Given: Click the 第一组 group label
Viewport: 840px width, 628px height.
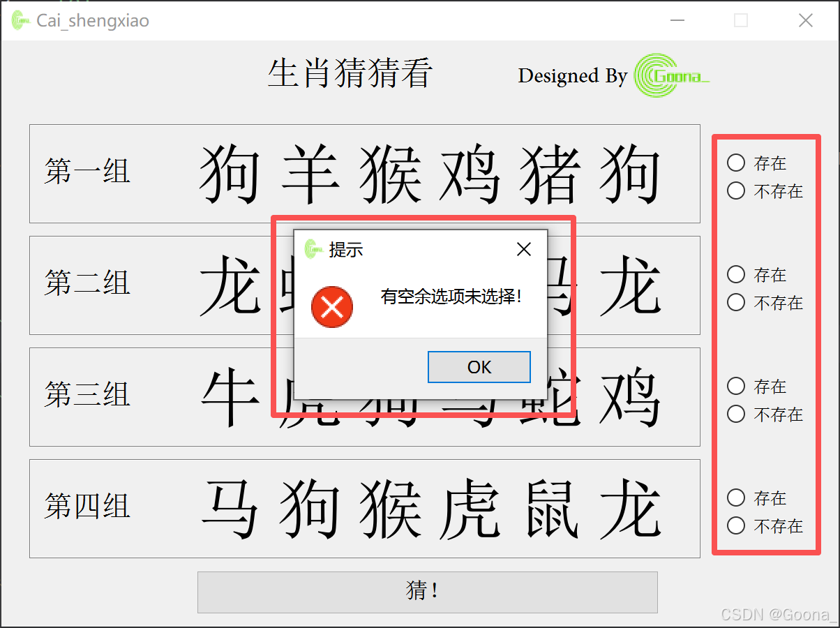Looking at the screenshot, I should [x=88, y=171].
